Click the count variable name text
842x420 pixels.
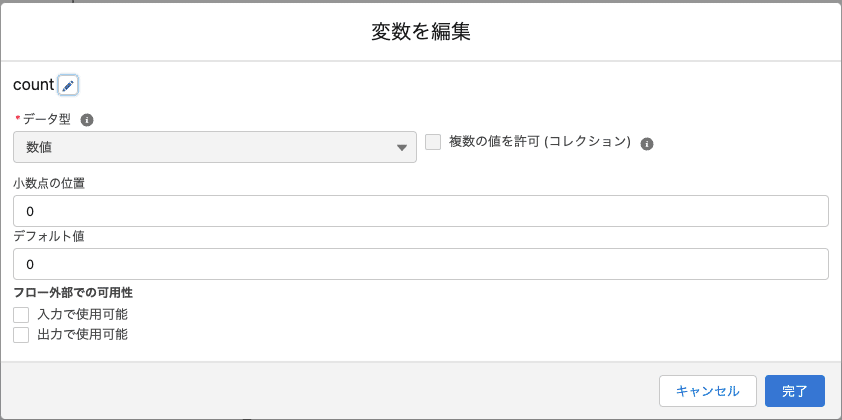click(34, 85)
